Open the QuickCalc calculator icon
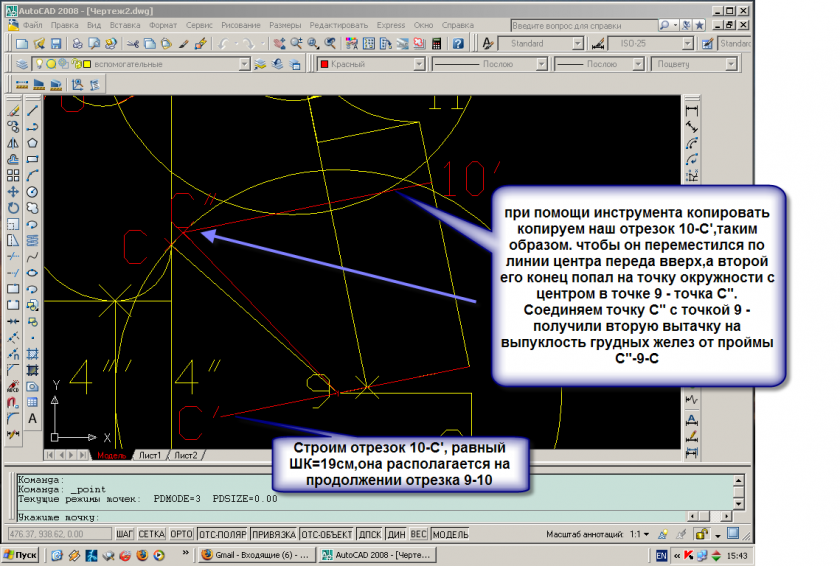The width and height of the screenshot is (840, 566). (x=436, y=44)
